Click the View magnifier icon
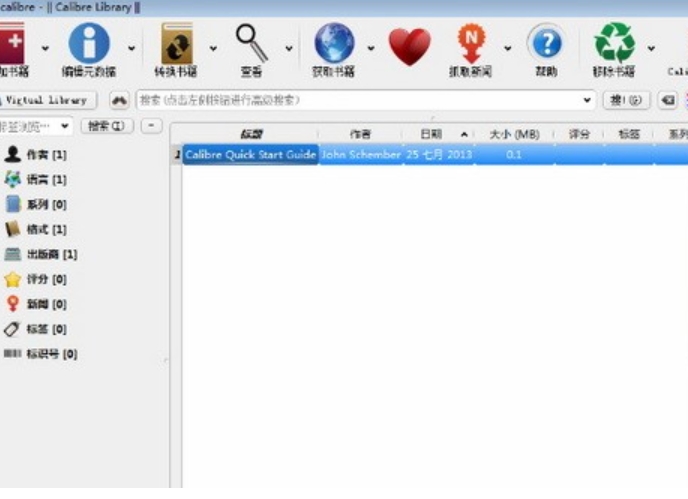 click(x=251, y=43)
